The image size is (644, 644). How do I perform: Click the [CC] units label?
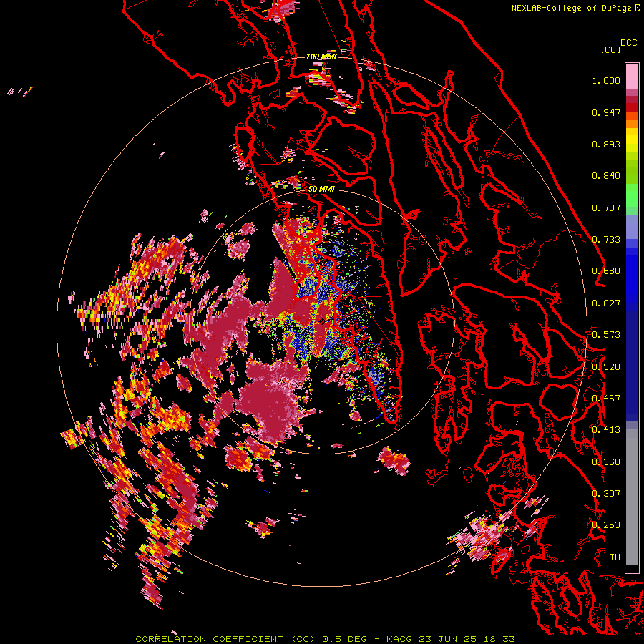(611, 49)
